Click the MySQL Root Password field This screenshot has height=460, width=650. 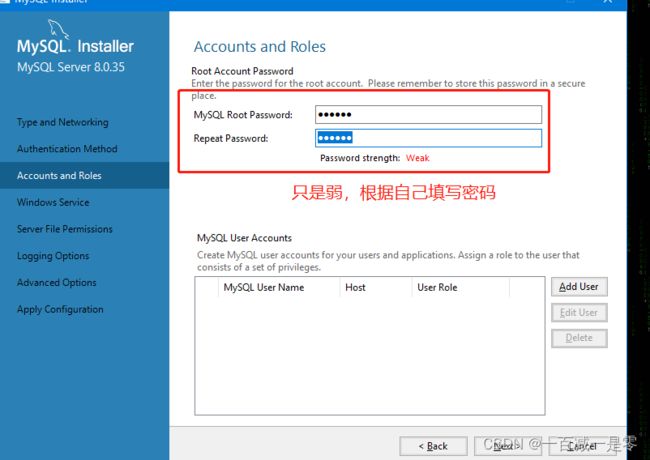click(428, 114)
